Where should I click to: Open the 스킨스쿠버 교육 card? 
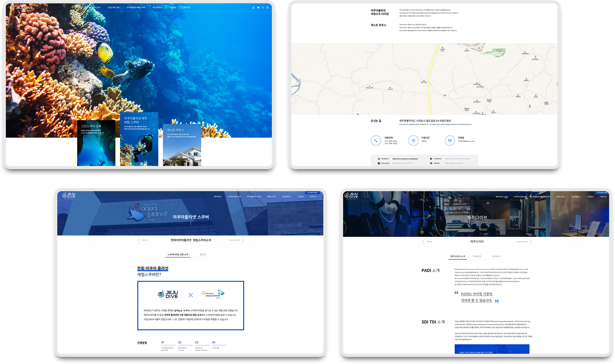tap(96, 143)
